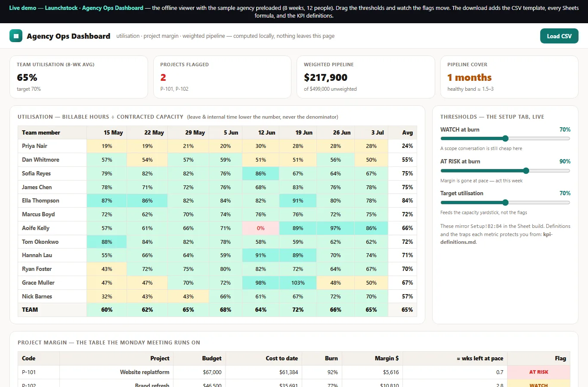
Task: Click the Projects Flagged summary card
Action: pos(222,77)
